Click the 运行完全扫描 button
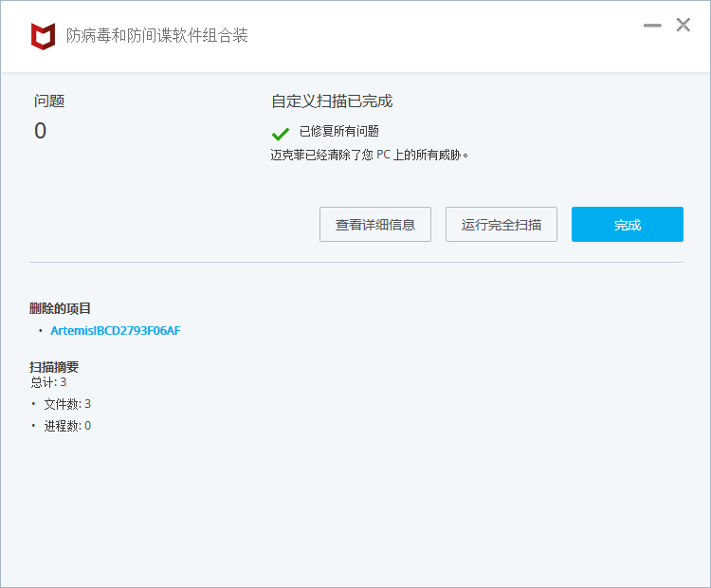711x588 pixels. pos(501,225)
